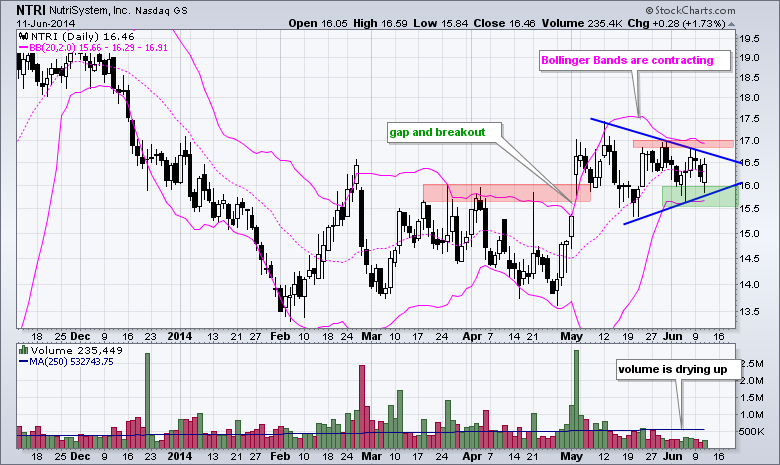Click the 'Bollinger Bands are contracting' annotation
This screenshot has width=780, height=465.
coord(635,61)
